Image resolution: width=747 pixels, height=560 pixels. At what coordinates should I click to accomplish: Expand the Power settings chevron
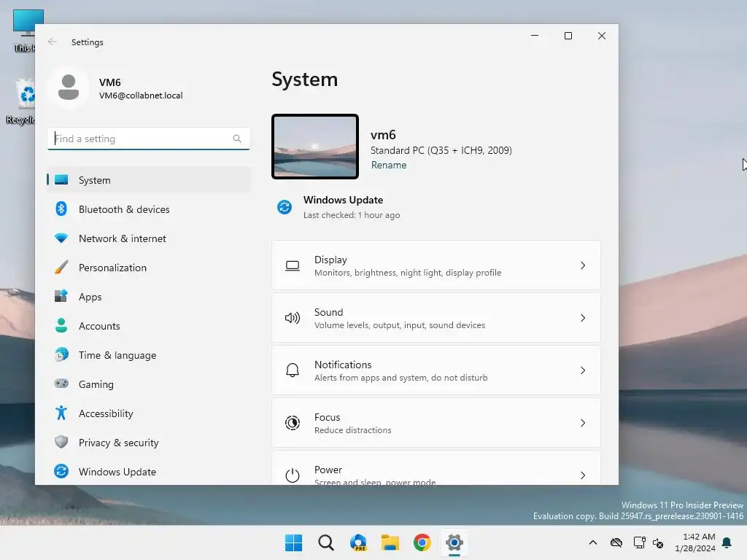coord(583,475)
